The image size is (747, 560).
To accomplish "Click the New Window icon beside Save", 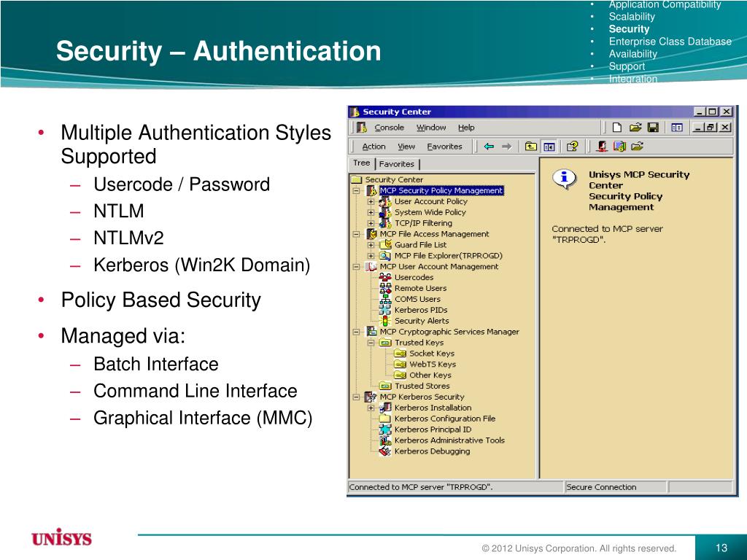I will click(676, 127).
